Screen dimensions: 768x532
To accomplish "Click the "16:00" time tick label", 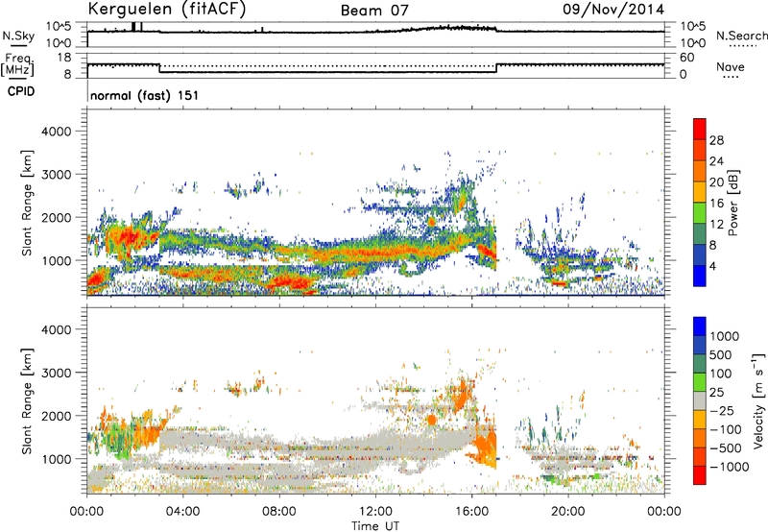I will (x=471, y=512).
